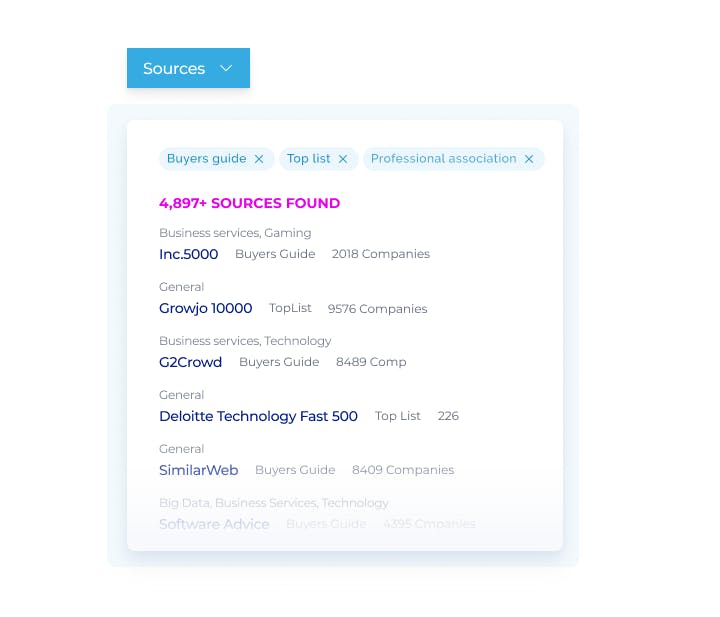Screen dimensions: 720x617
Task: Open the G2Crowd source link
Action: 190,362
